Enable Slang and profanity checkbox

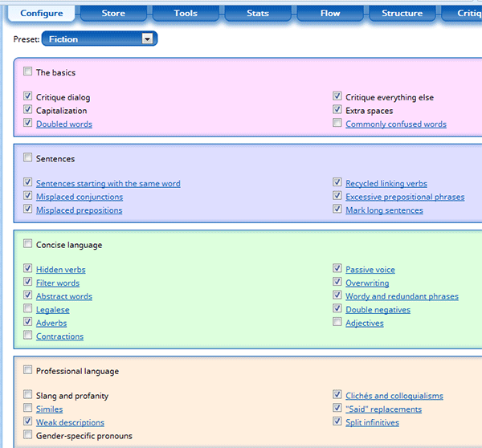28,395
